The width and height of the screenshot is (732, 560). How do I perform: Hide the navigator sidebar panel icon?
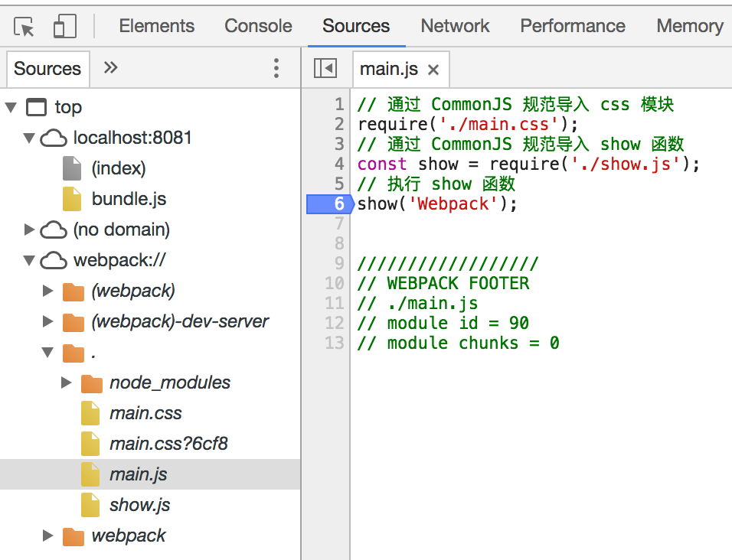coord(325,69)
